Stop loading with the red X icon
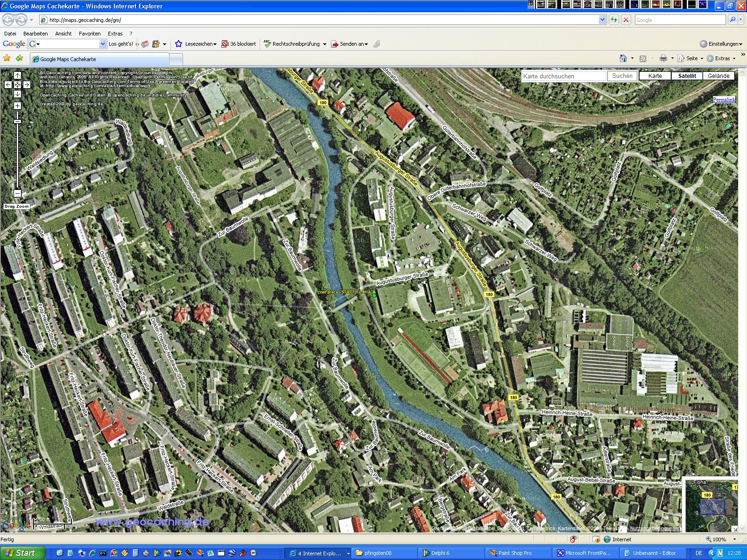The image size is (747, 560). 626,20
